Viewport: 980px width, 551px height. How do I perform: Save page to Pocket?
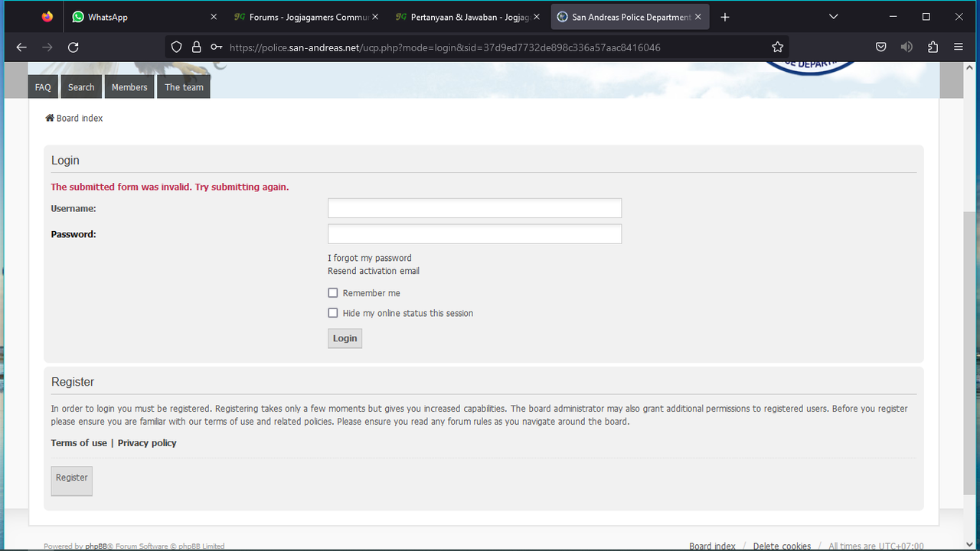click(x=881, y=47)
